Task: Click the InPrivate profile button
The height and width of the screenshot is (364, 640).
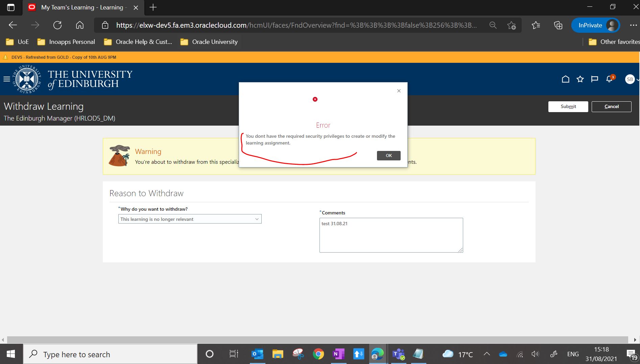Action: pos(595,25)
